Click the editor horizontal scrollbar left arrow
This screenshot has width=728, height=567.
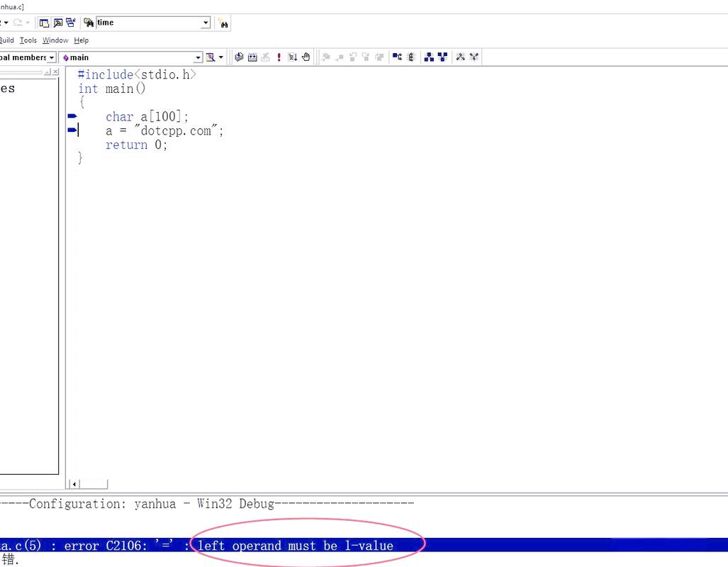coord(73,484)
